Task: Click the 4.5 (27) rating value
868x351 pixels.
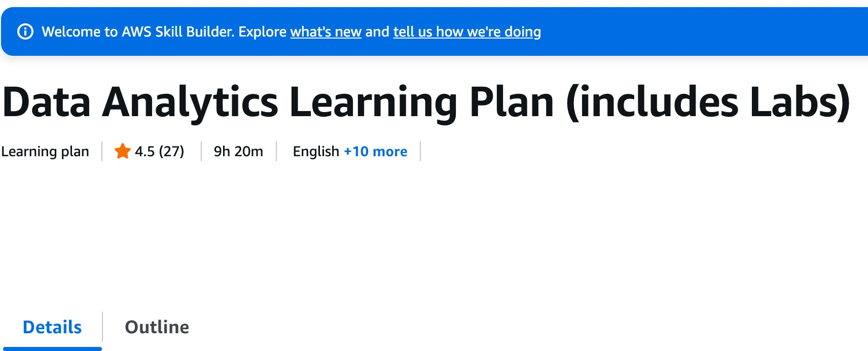Action: (159, 151)
